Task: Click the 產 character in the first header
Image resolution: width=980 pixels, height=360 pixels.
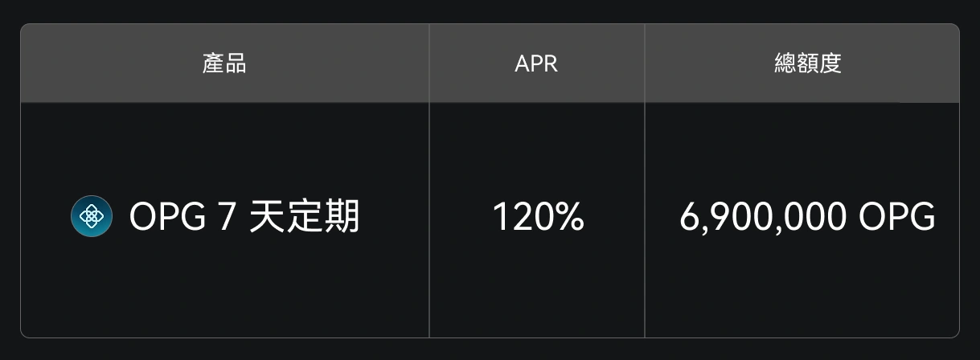Action: pos(213,63)
